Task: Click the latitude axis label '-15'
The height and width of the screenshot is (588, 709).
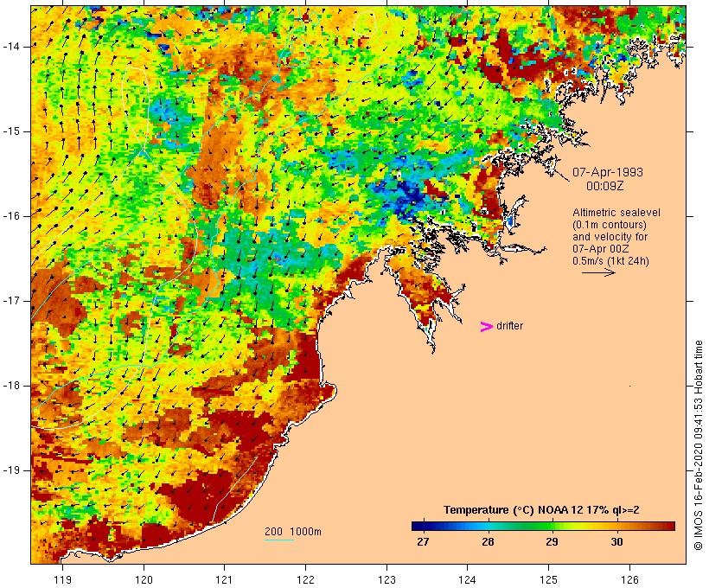Action: pos(11,131)
